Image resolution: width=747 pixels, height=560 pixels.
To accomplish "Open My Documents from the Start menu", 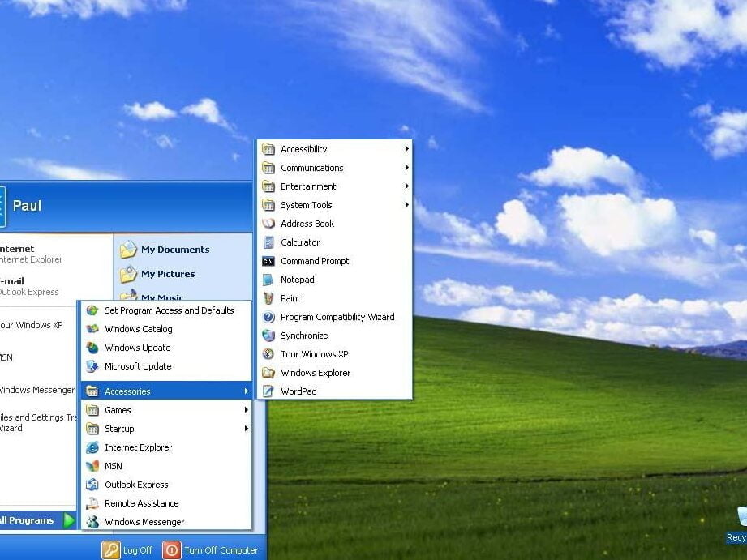I will [x=174, y=250].
